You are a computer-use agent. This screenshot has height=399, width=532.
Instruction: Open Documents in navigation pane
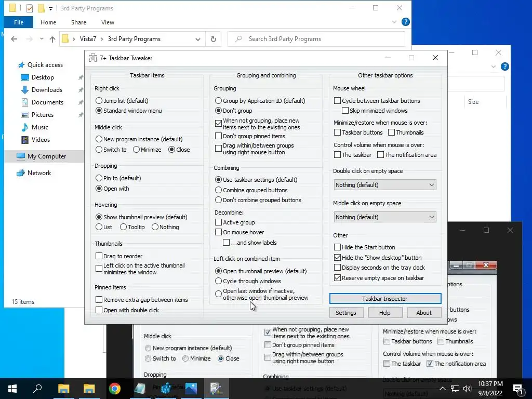47,102
